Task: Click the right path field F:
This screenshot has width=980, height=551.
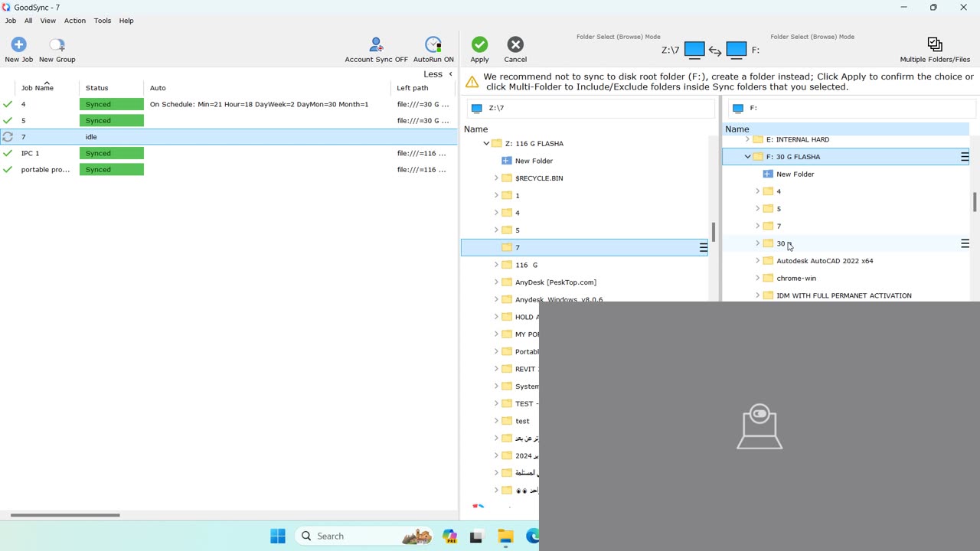Action: click(851, 108)
